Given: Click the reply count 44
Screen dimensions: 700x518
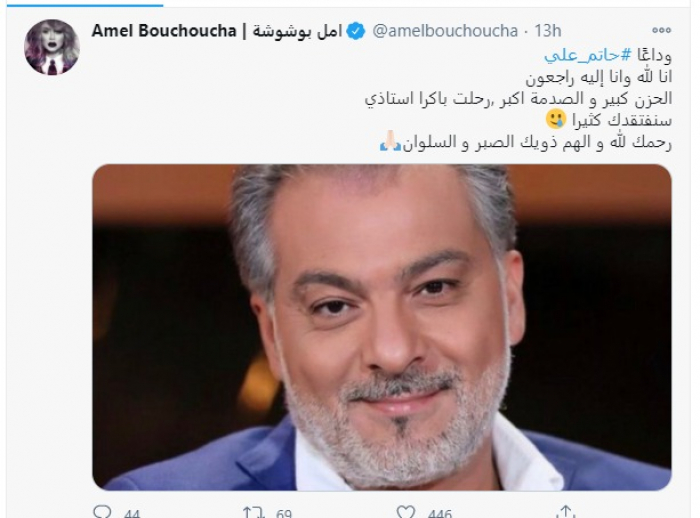Looking at the screenshot, I should point(132,514).
